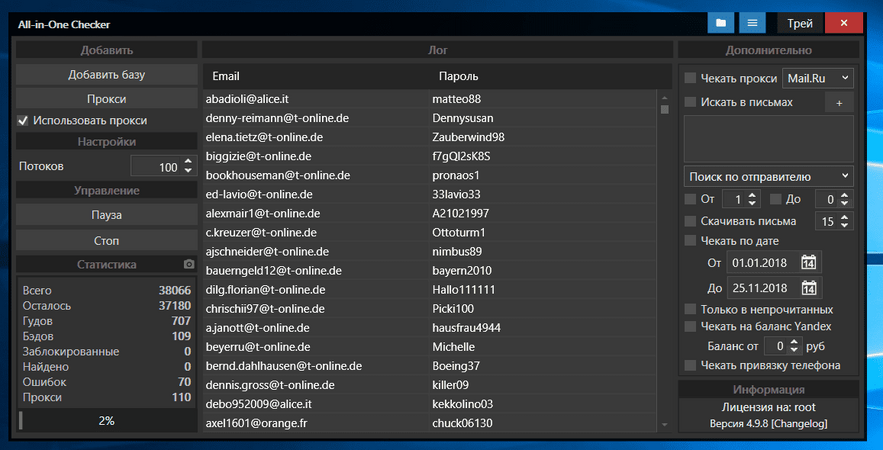
Task: Tick Чекать привязку телефона checkbox
Action: tap(690, 365)
